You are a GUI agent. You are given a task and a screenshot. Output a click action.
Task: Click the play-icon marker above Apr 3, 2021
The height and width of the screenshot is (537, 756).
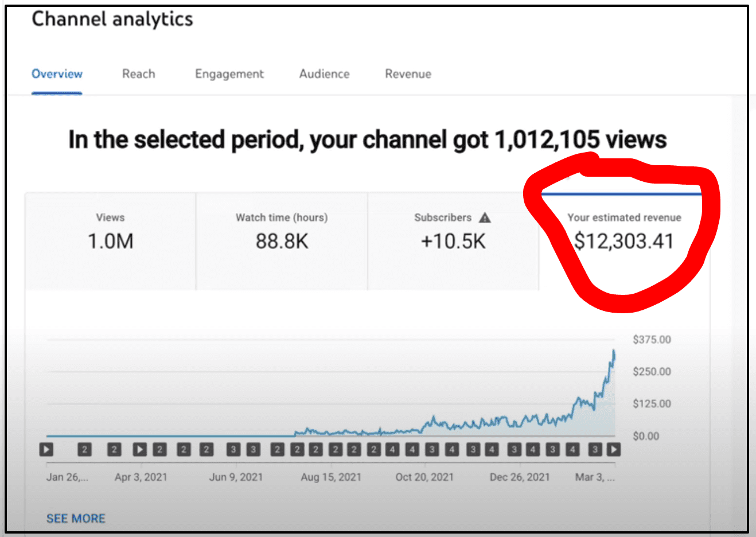(x=139, y=449)
